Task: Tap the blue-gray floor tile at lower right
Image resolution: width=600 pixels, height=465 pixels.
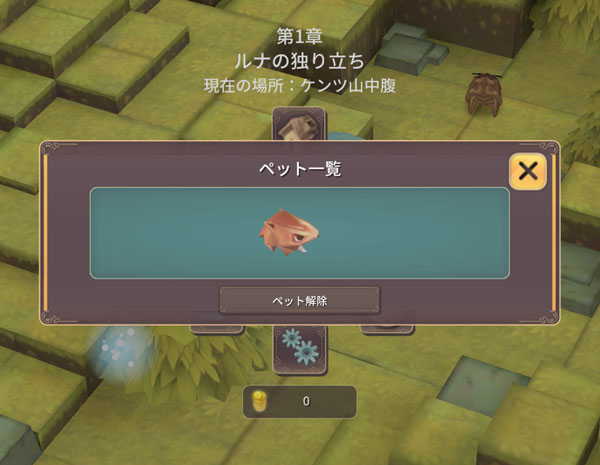Action: coord(482,385)
